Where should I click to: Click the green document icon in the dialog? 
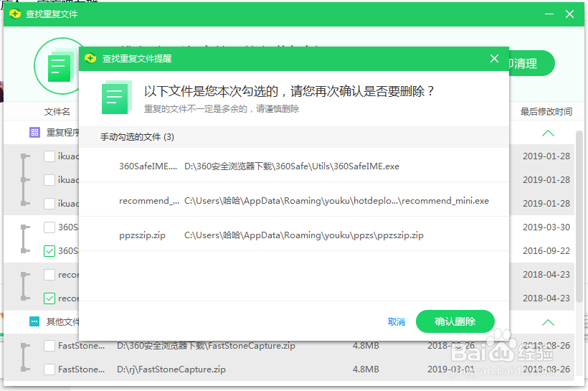click(117, 97)
